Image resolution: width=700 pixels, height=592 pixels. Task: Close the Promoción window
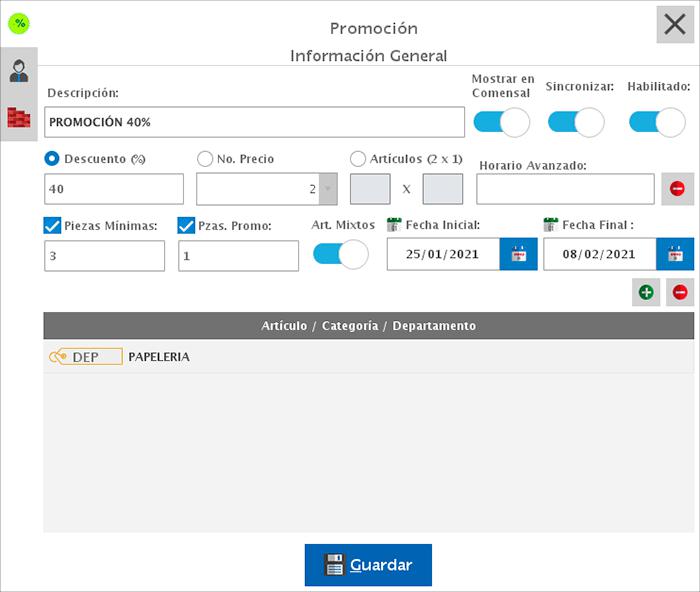click(675, 24)
